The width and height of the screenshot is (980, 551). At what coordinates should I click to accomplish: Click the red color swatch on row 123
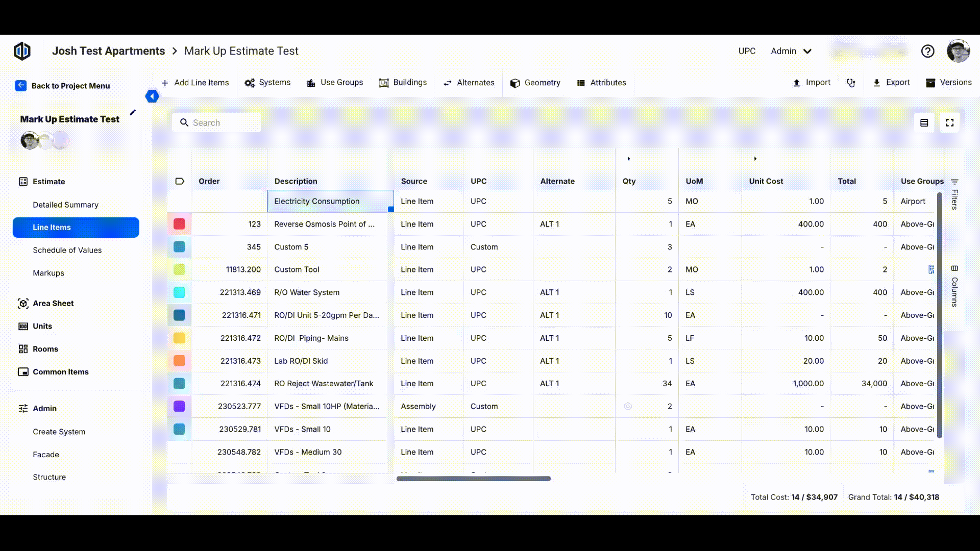pyautogui.click(x=179, y=224)
